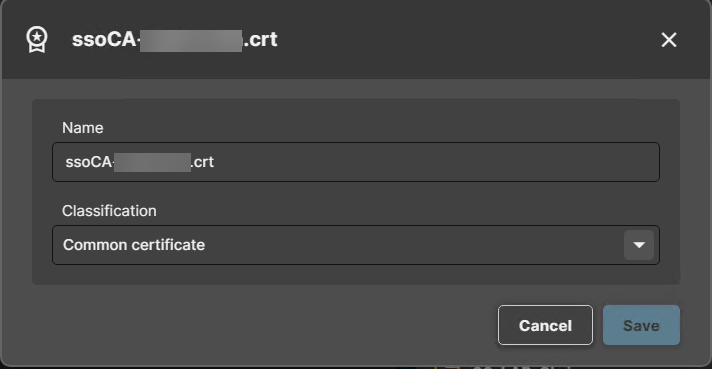712x369 pixels.
Task: Open the Classification dropdown arrow
Action: [639, 245]
